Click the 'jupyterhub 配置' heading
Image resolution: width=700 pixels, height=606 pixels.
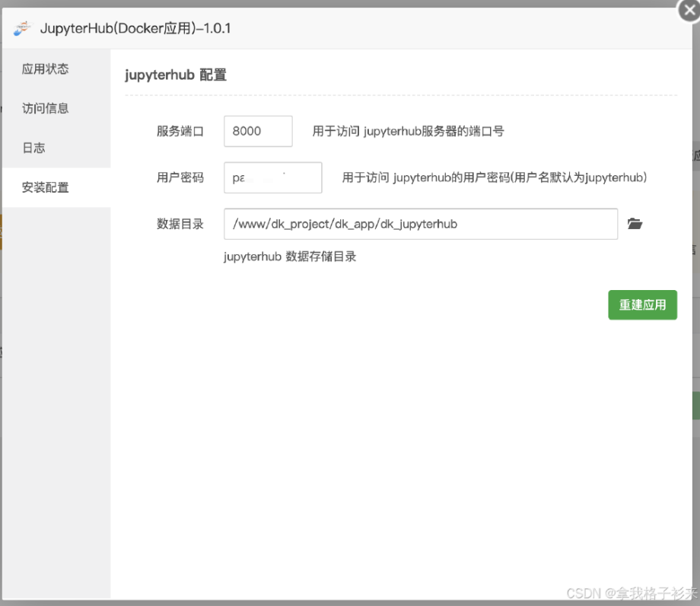[176, 75]
